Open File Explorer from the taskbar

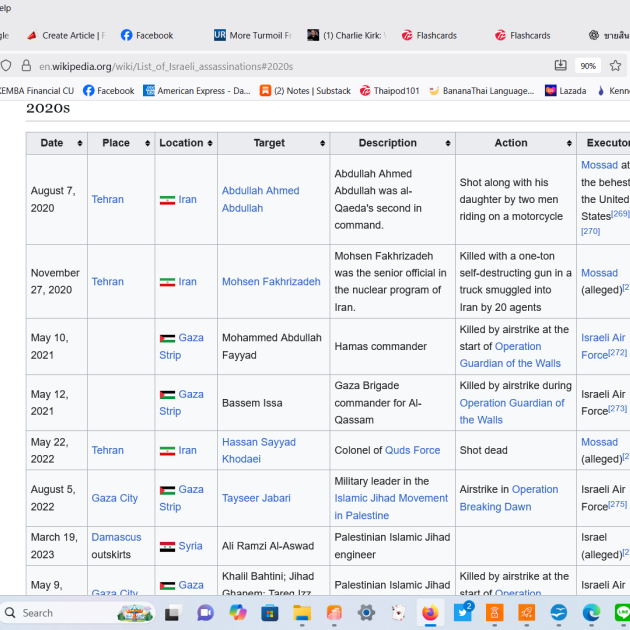302,612
